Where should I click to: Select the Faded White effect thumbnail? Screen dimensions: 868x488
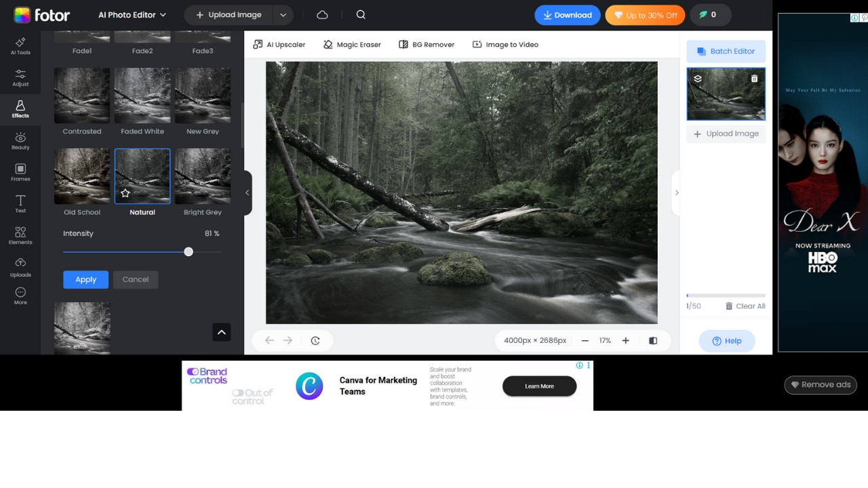(x=142, y=96)
